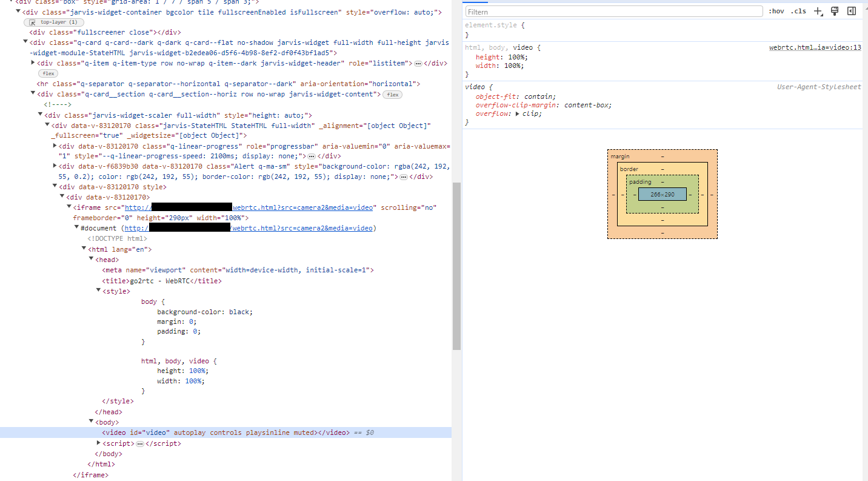This screenshot has height=481, width=868.
Task: Click the border region label in box model
Action: 629,169
